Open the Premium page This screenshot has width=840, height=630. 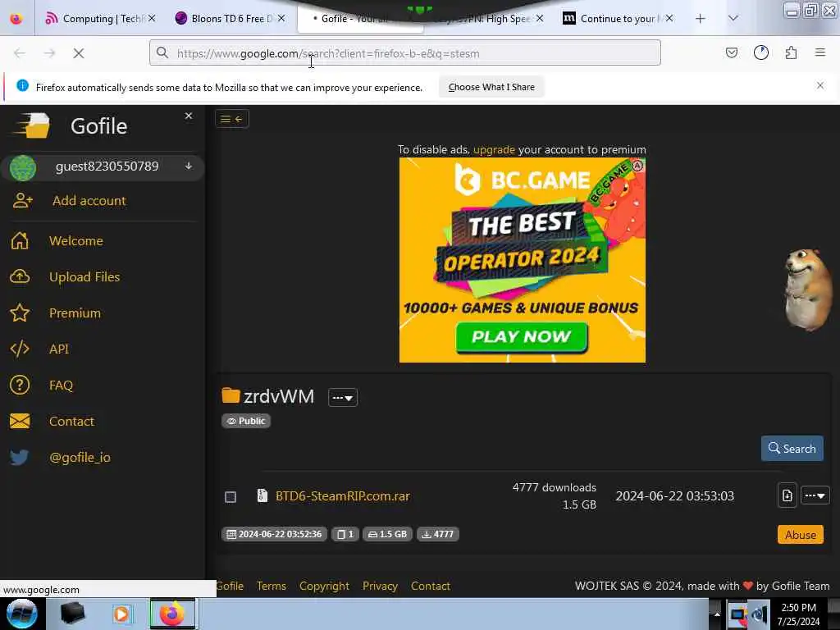(75, 313)
